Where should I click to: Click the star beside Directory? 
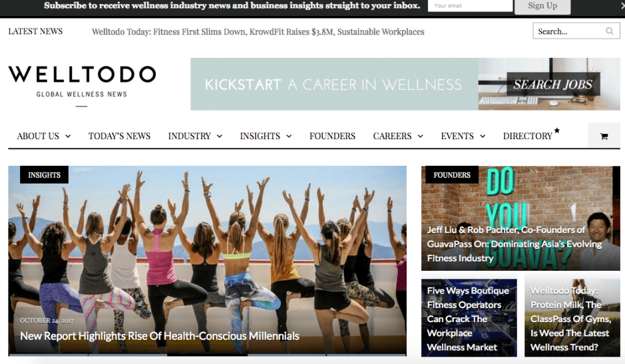point(557,130)
